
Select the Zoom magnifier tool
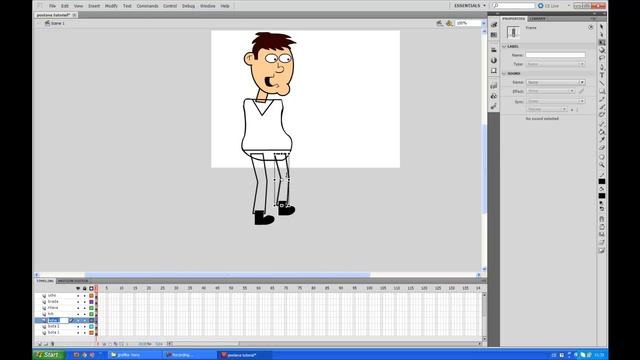click(x=602, y=165)
